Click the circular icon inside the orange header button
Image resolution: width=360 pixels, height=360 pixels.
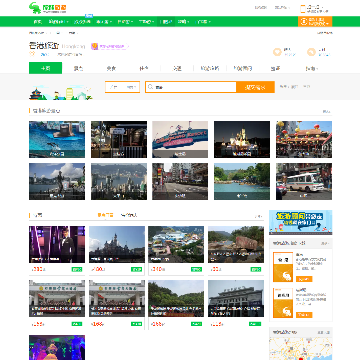pyautogui.click(x=303, y=22)
